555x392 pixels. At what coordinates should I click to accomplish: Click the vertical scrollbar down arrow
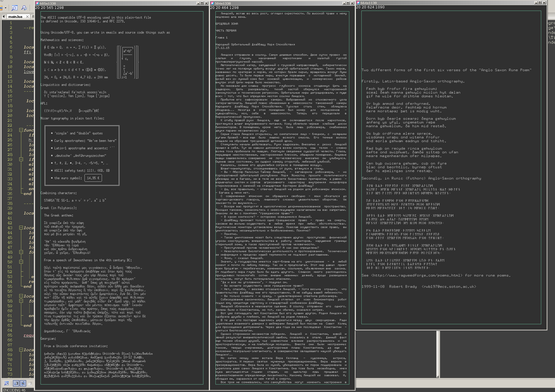438,376
